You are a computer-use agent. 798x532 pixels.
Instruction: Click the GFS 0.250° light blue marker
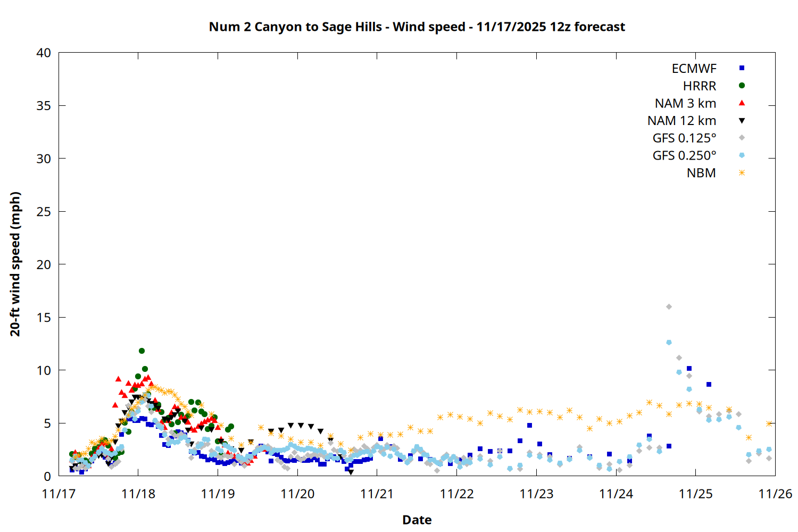pos(742,155)
